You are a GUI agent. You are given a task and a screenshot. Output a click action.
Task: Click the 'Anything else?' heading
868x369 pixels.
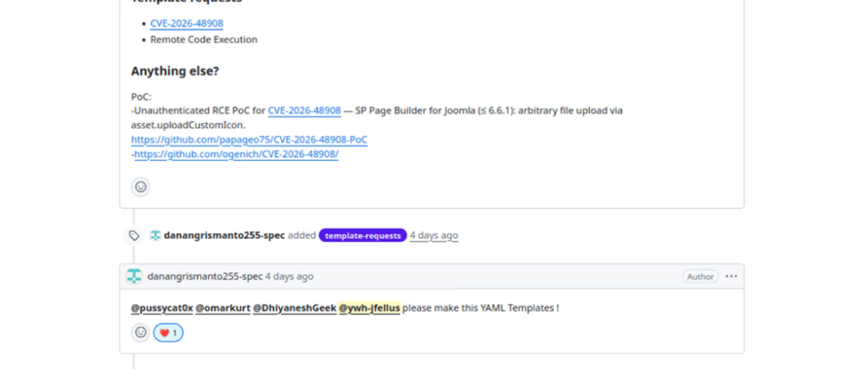175,72
